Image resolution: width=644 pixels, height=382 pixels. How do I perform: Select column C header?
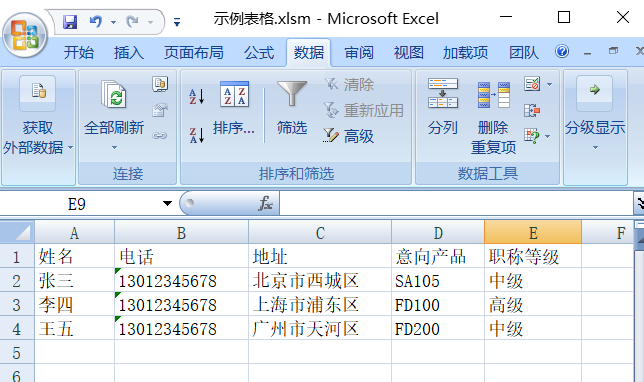pyautogui.click(x=320, y=233)
